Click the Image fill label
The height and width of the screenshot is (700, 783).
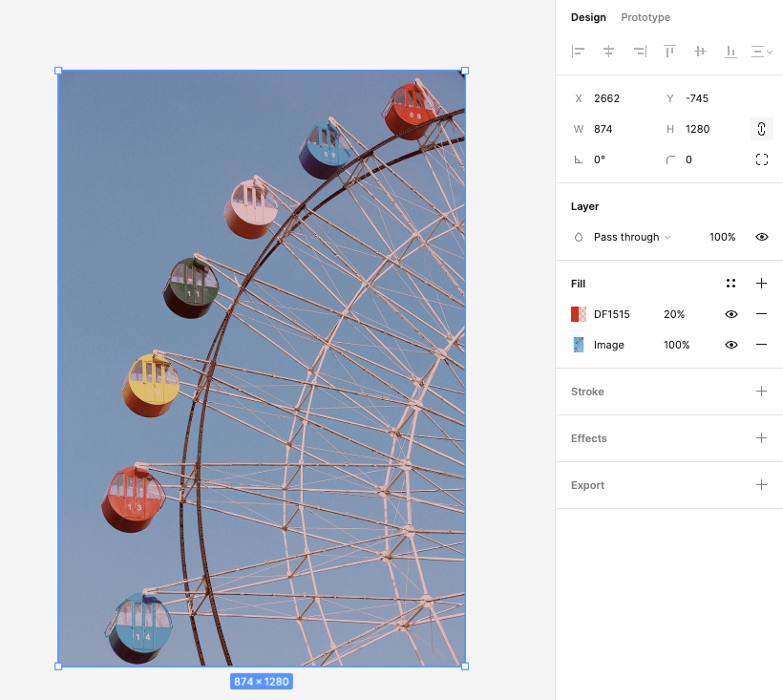[608, 345]
